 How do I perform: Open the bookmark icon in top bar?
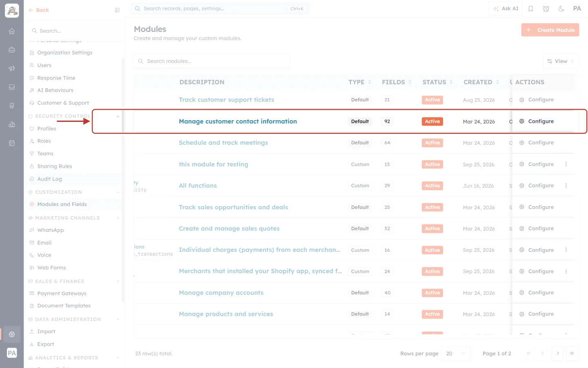click(531, 9)
